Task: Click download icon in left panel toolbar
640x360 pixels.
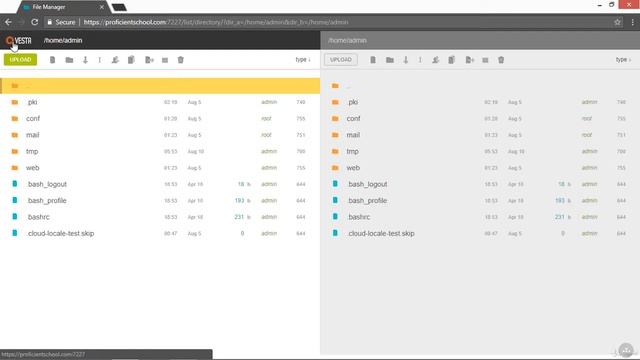Action: click(85, 60)
